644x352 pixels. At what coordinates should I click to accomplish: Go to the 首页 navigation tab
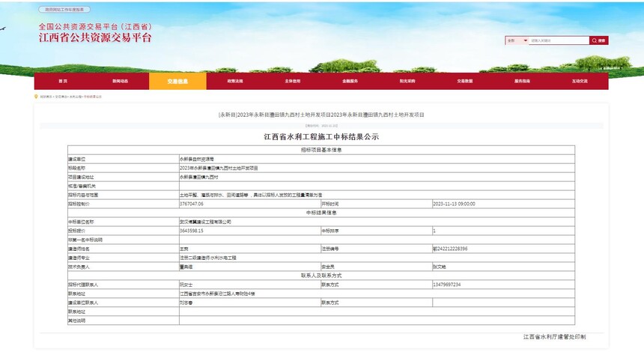click(x=63, y=81)
